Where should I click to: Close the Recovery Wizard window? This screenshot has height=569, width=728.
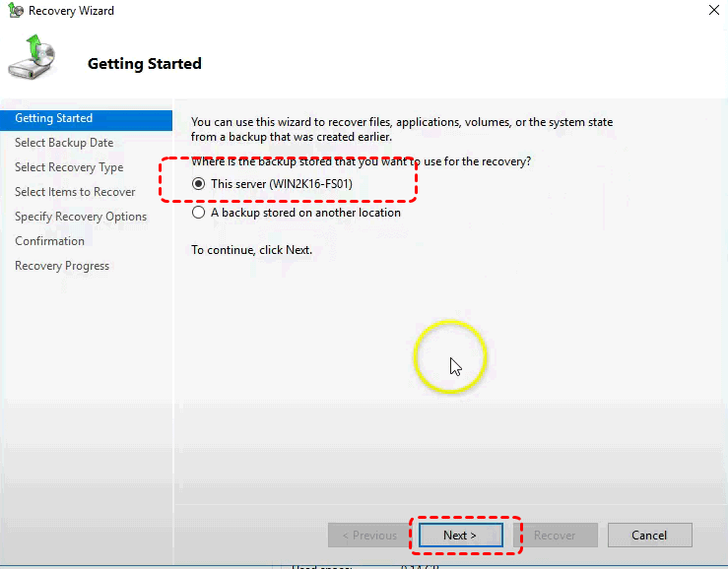coord(713,11)
